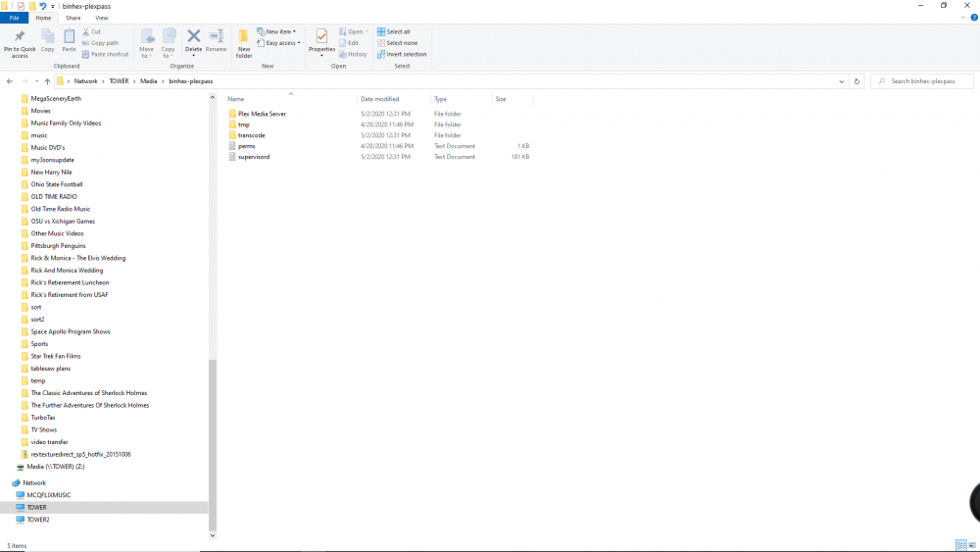
Task: Click the navigation pane scroll down arrow
Action: pyautogui.click(x=213, y=535)
